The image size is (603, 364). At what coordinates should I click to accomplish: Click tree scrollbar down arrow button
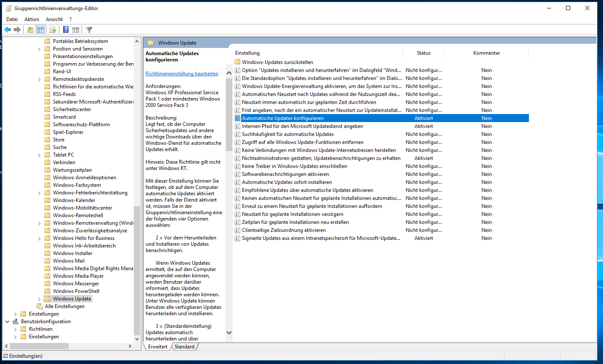coord(137,339)
